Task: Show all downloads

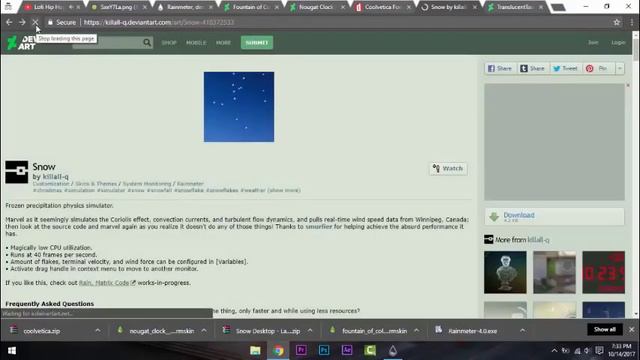Action: point(604,329)
